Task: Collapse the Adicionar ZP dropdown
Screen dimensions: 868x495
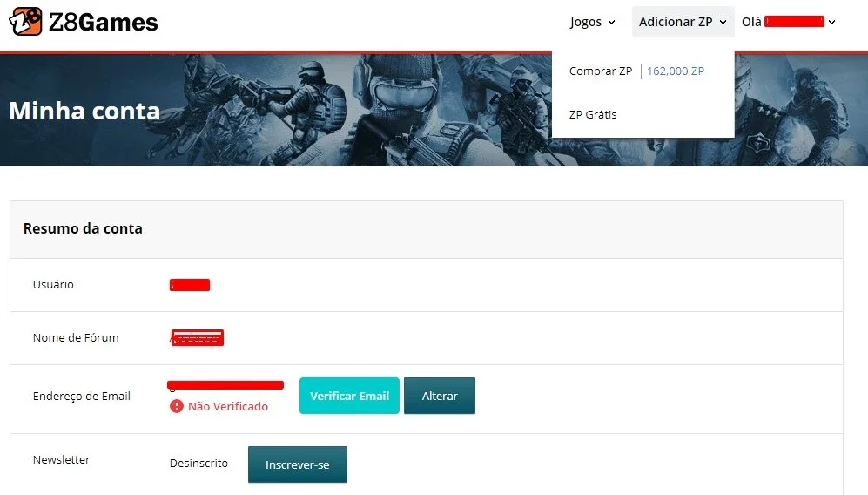Action: pyautogui.click(x=683, y=22)
